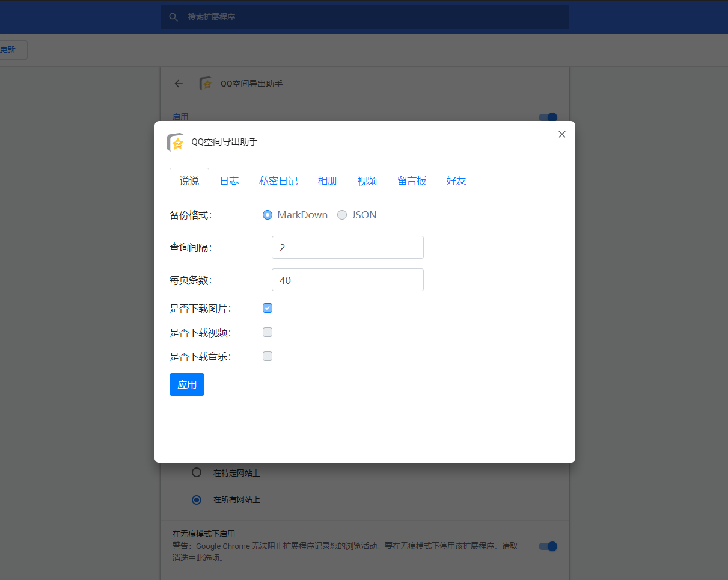Toggle 在无痕模式下启用 switch
The width and height of the screenshot is (728, 580).
(x=548, y=546)
